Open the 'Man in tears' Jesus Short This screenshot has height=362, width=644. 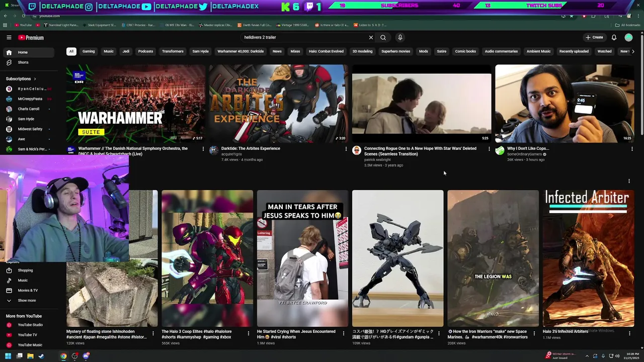(x=302, y=258)
